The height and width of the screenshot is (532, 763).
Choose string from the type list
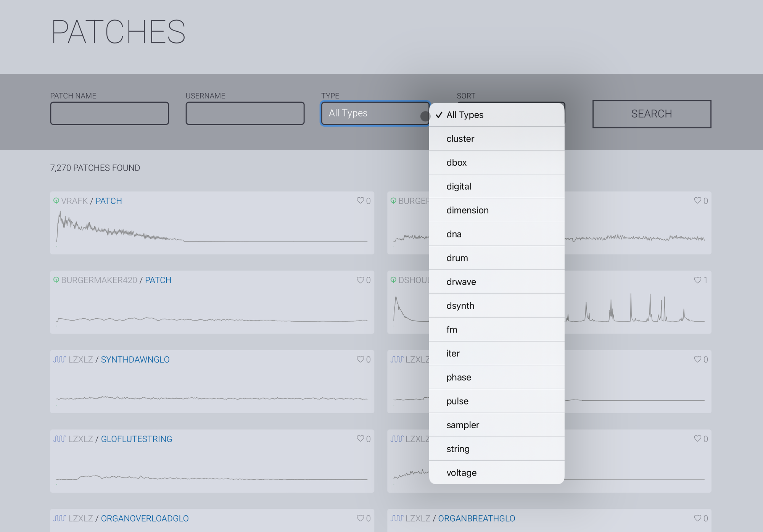click(497, 449)
